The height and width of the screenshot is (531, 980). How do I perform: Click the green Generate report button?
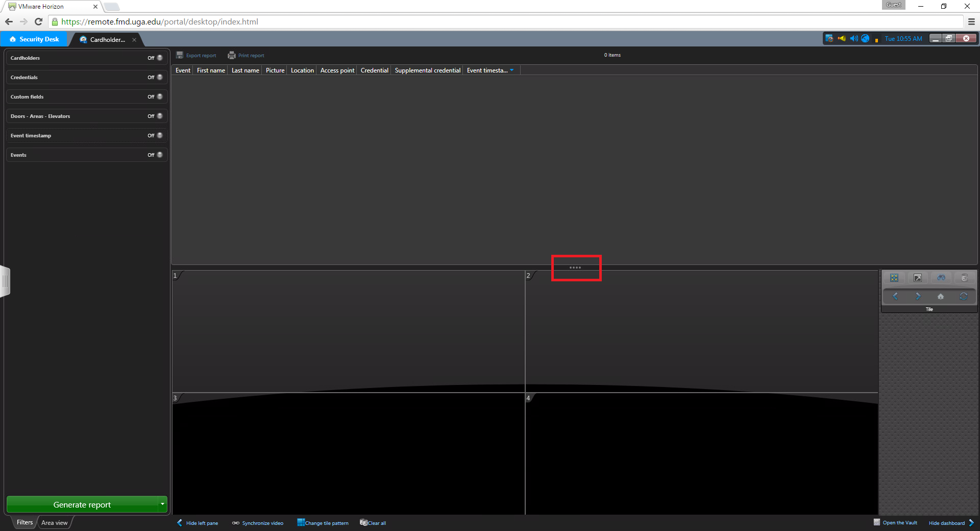pos(82,504)
